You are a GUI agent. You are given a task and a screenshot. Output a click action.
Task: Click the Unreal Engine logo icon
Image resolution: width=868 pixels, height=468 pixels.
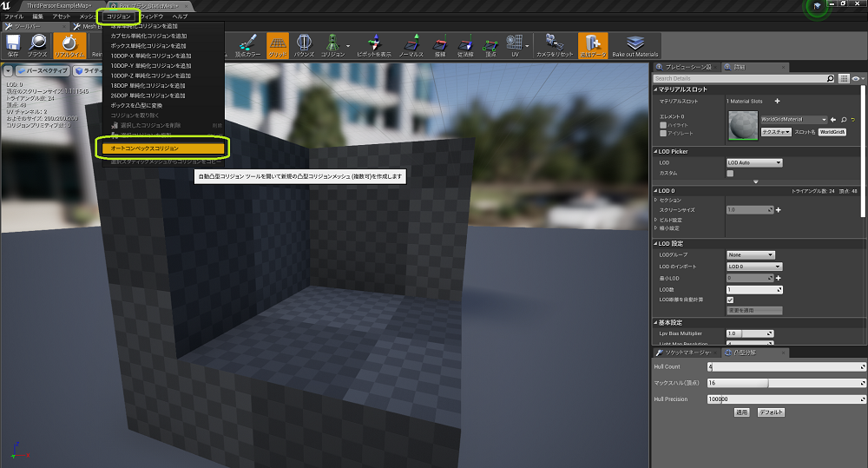(6, 5)
